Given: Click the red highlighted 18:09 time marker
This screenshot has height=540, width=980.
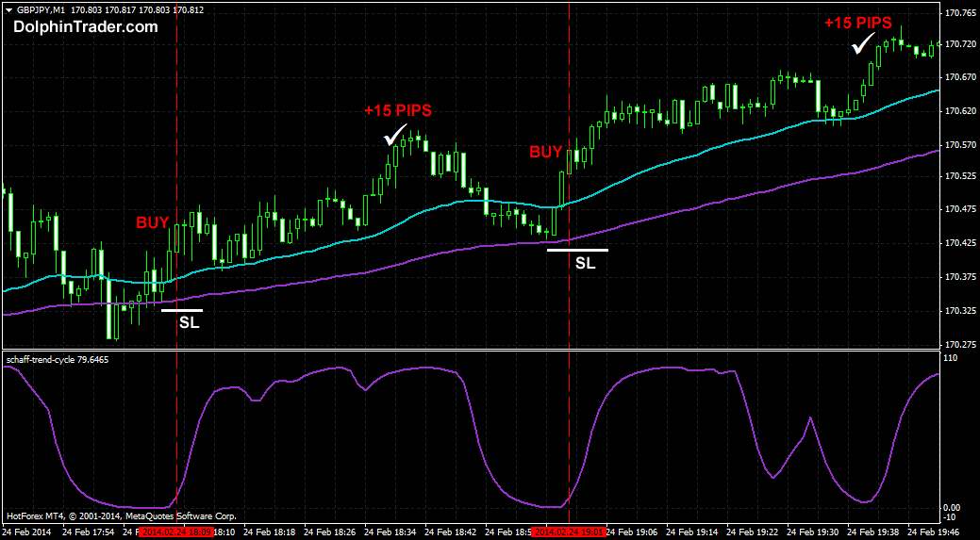Looking at the screenshot, I should pyautogui.click(x=177, y=532).
